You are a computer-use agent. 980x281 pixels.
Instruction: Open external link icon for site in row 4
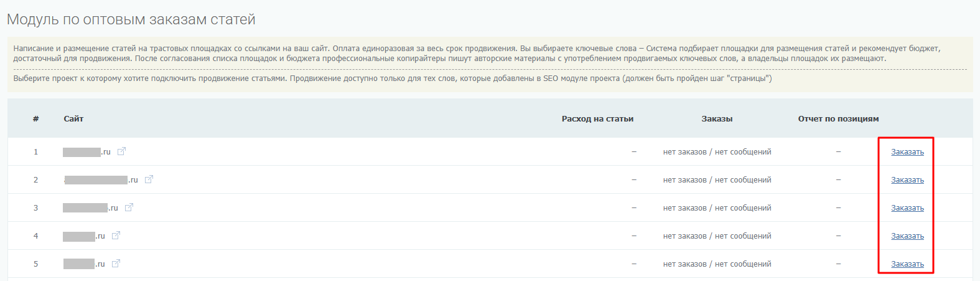click(116, 236)
